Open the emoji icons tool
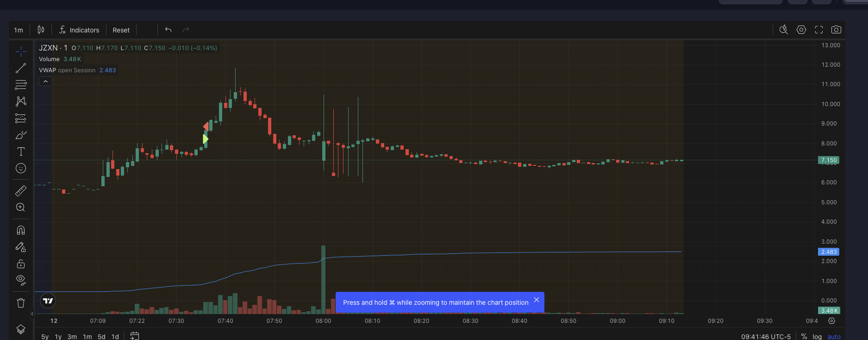The width and height of the screenshot is (868, 340). (21, 168)
